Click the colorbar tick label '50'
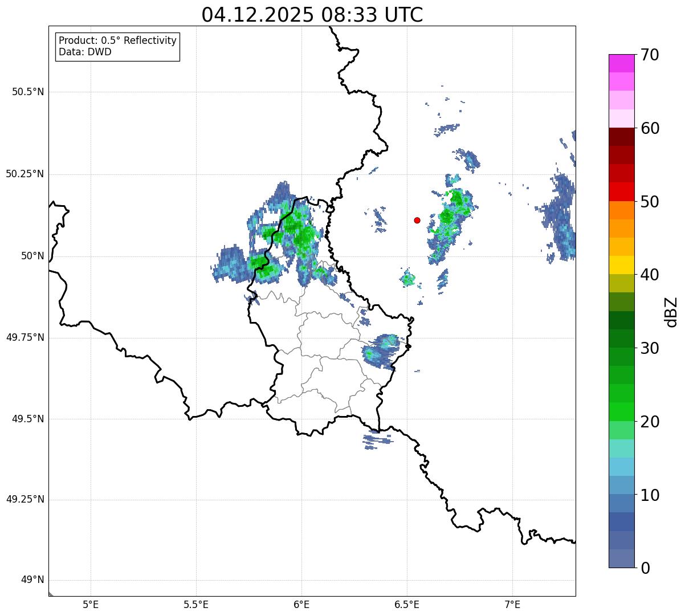This screenshot has height=616, width=685. 649,202
